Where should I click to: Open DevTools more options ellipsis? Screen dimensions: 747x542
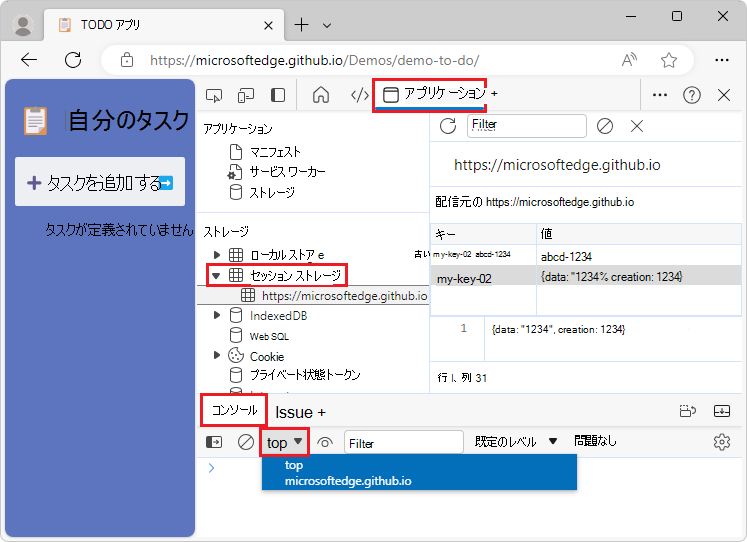click(x=660, y=95)
